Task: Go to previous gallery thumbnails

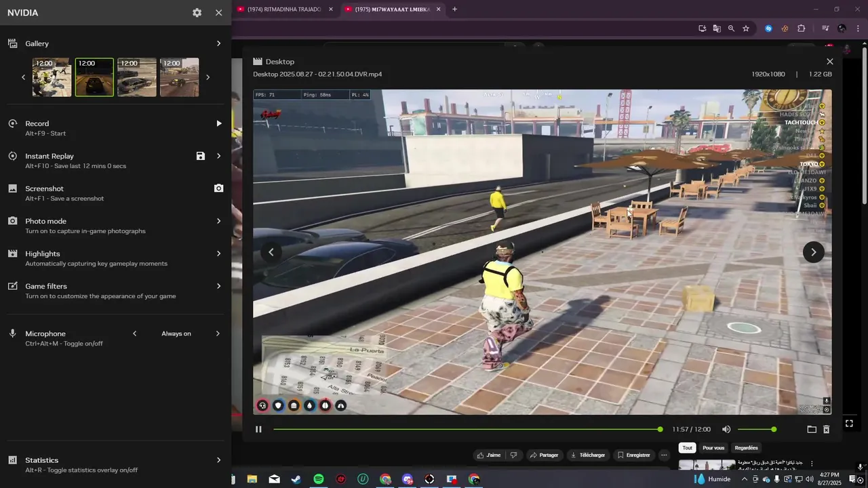Action: [23, 77]
